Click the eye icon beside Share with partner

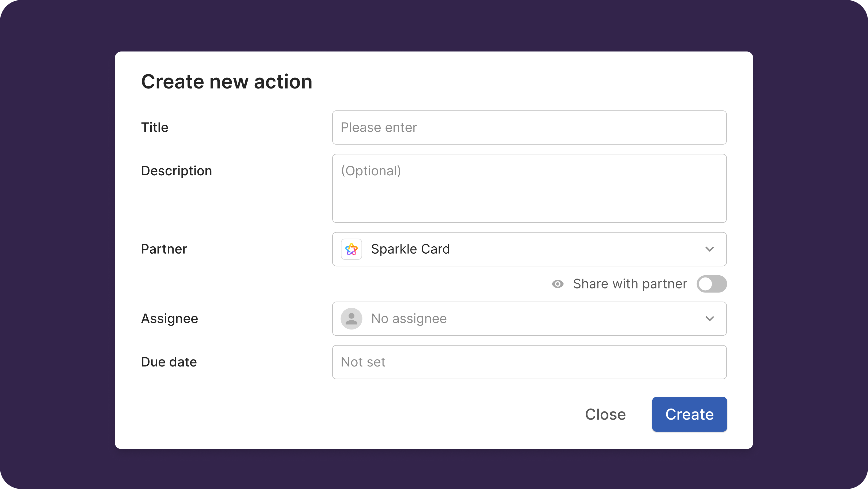(x=557, y=284)
